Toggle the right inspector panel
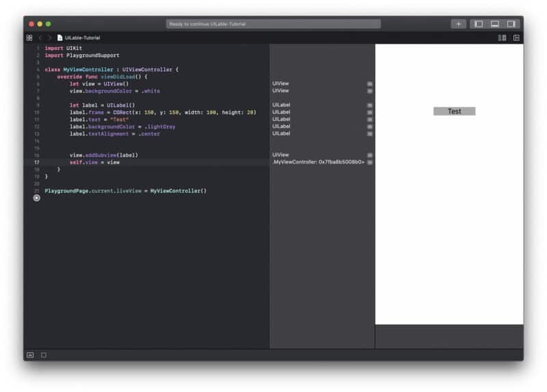Image resolution: width=547 pixels, height=392 pixels. coord(511,24)
